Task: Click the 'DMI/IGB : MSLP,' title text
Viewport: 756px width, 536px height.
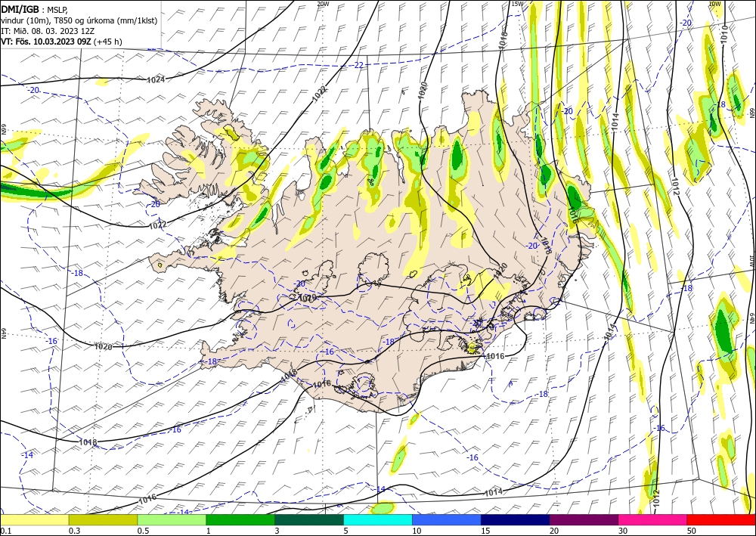Action: 34,9
